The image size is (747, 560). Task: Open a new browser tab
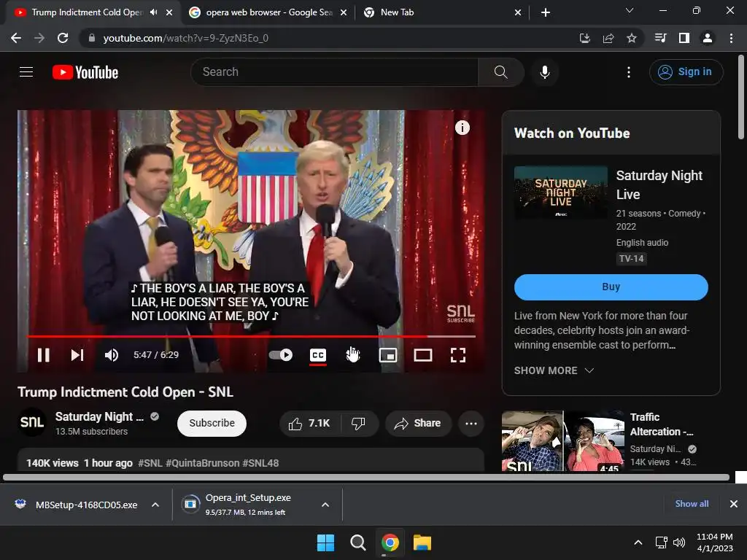coord(546,13)
